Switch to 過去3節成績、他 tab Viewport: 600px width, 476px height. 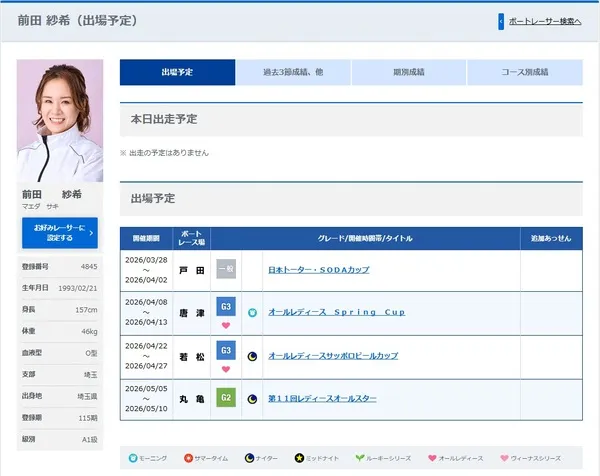coord(293,72)
